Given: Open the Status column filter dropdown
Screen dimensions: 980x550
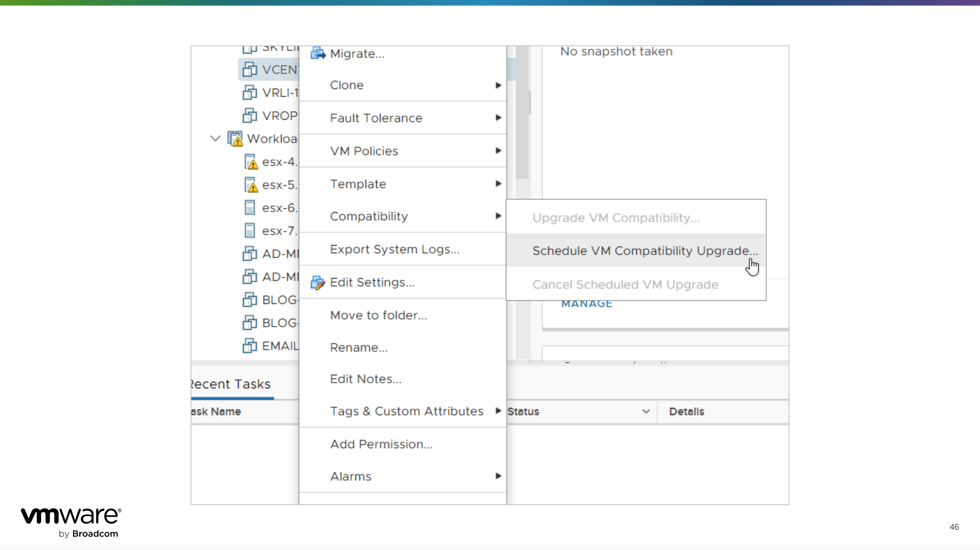Looking at the screenshot, I should tap(646, 411).
